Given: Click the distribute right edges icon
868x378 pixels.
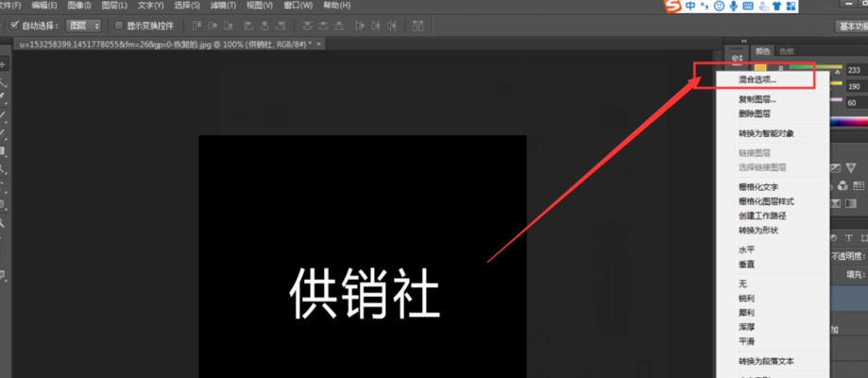Looking at the screenshot, I should pos(392,26).
